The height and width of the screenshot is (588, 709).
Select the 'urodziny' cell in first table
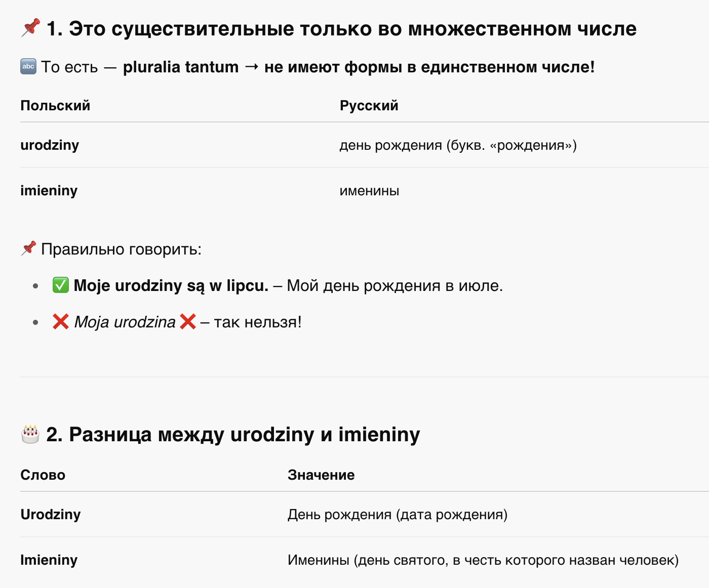50,145
